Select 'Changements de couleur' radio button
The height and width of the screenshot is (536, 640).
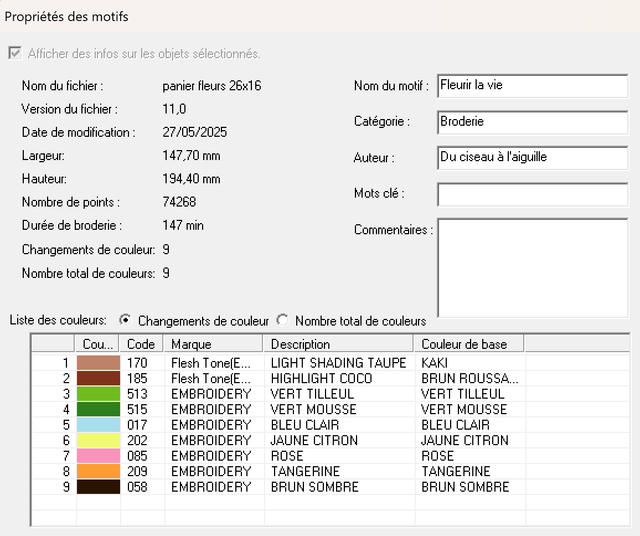[x=125, y=321]
